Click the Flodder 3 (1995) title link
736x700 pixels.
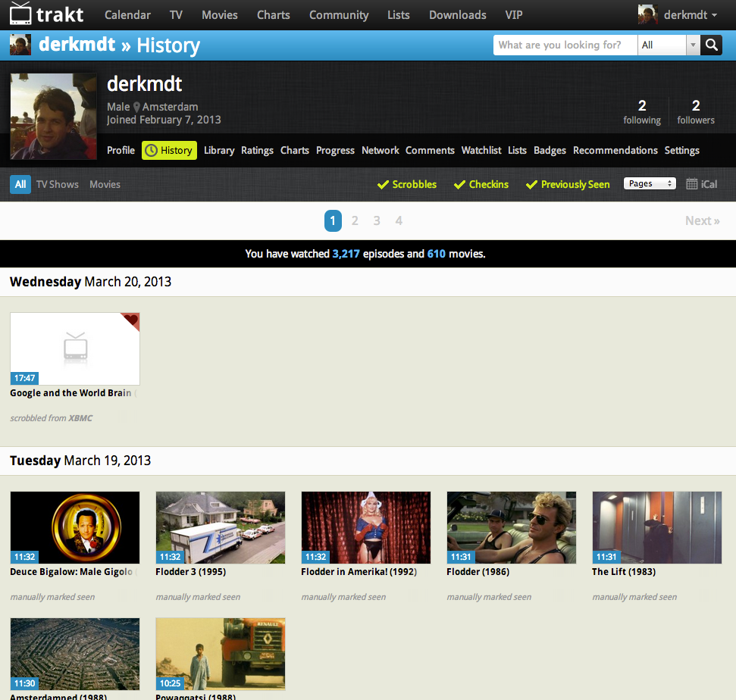pos(190,572)
